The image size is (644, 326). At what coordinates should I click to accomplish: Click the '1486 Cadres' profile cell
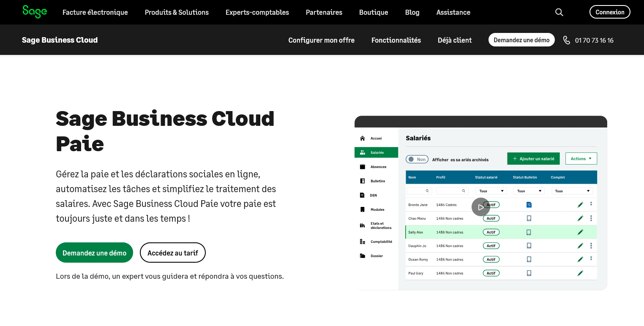click(x=446, y=205)
